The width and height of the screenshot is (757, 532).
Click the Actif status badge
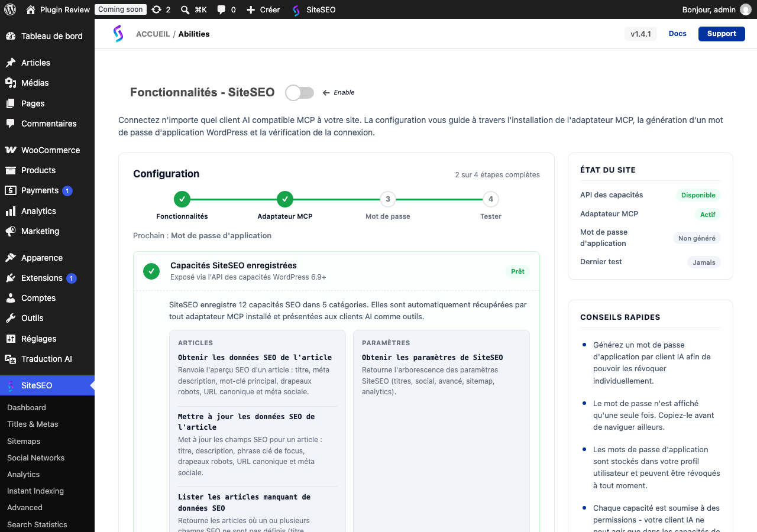708,215
